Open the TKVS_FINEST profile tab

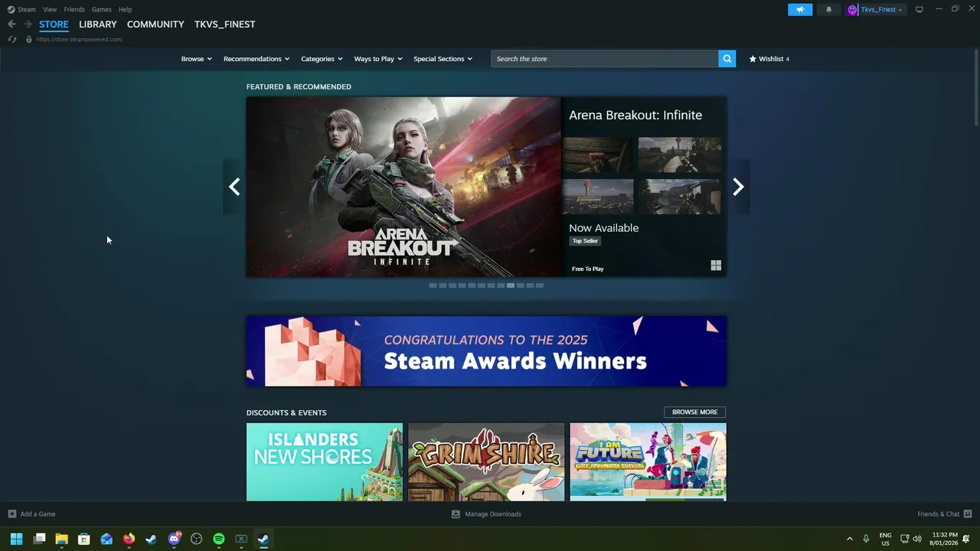click(x=225, y=24)
